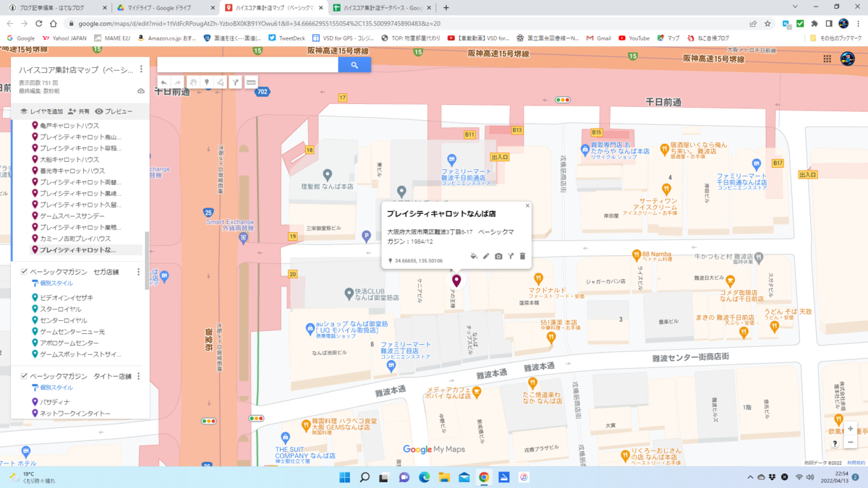Open a new browser tab
Image resolution: width=868 pixels, height=488 pixels.
click(x=446, y=7)
